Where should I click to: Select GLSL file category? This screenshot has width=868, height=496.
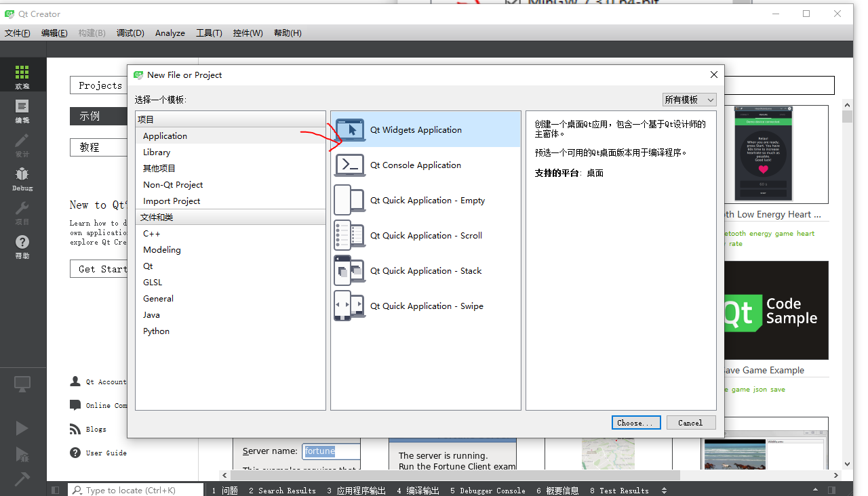point(231,282)
